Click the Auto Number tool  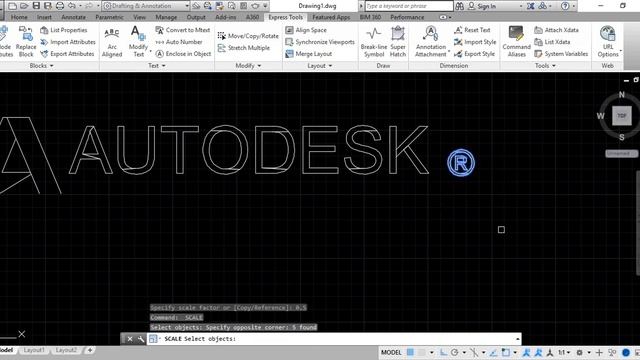tap(179, 42)
